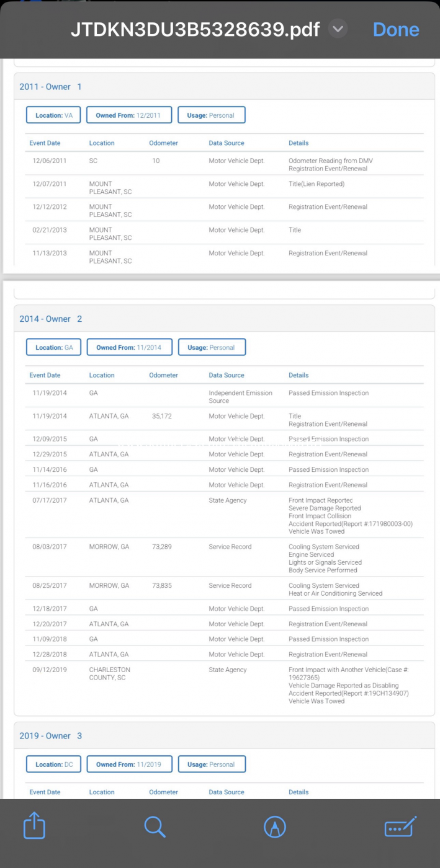The width and height of the screenshot is (440, 868).
Task: Click Event Date column header under Owner 1
Action: (45, 143)
